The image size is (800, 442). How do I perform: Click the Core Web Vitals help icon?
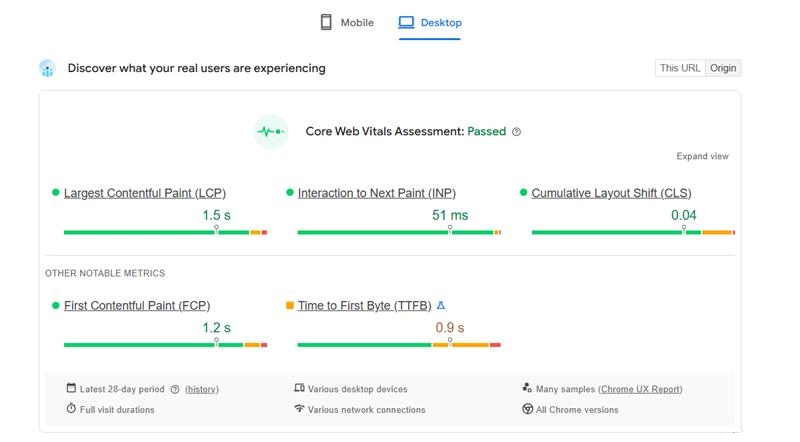coord(516,132)
